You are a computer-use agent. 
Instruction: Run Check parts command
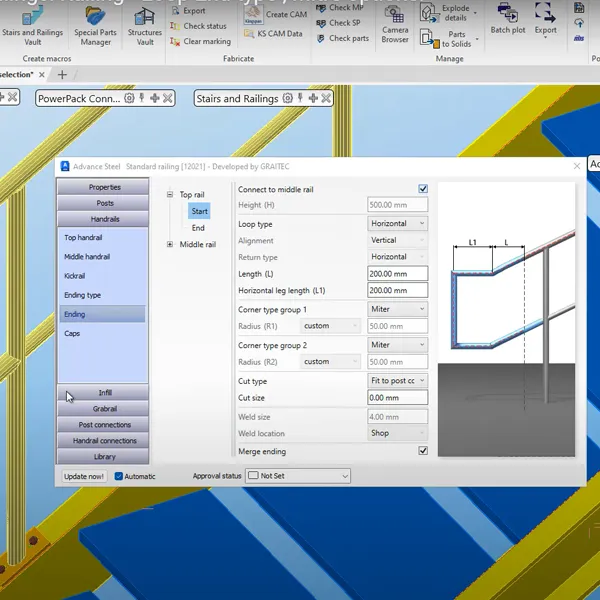343,38
